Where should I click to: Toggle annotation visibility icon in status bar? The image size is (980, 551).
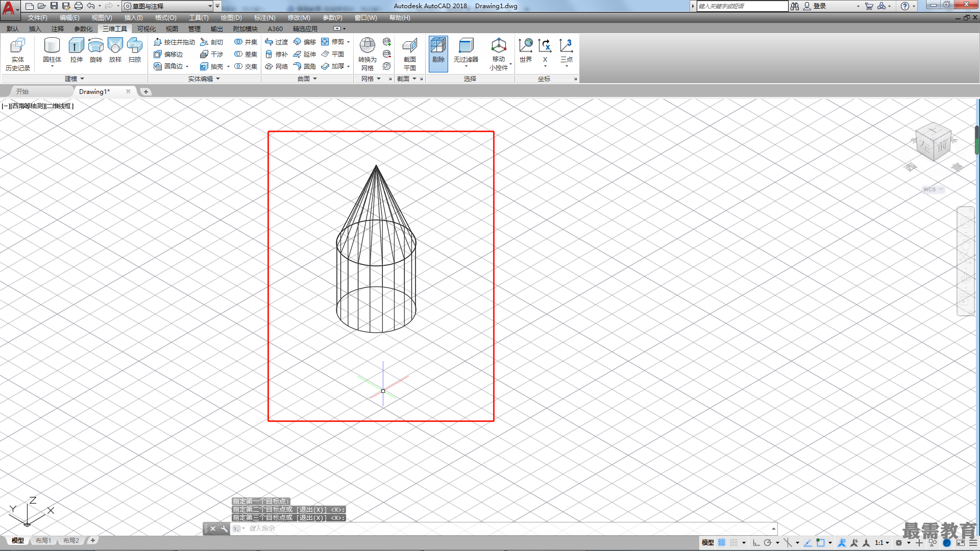[x=842, y=543]
